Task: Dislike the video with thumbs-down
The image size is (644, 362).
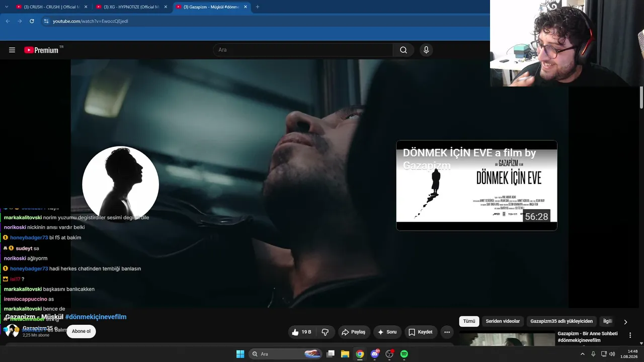Action: coord(325,332)
